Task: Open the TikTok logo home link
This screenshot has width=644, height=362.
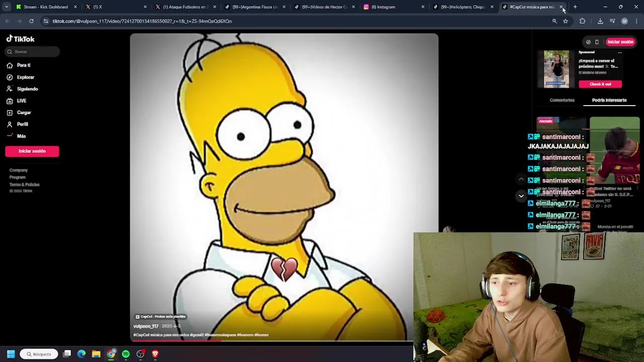Action: click(x=20, y=39)
